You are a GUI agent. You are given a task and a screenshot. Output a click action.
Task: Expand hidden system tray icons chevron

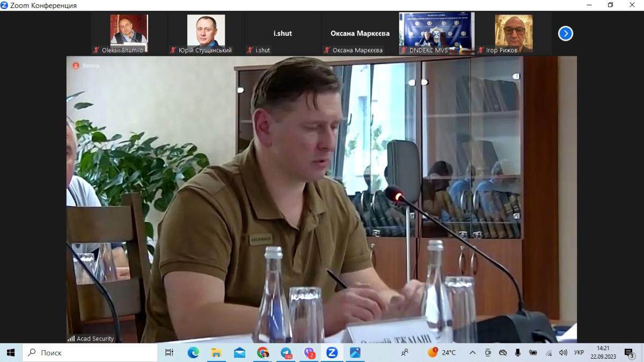(x=472, y=352)
